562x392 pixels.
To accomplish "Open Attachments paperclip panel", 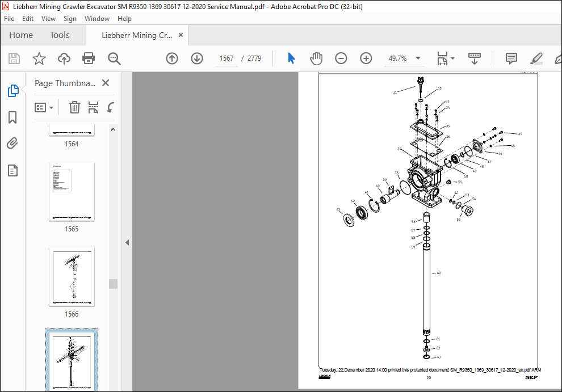I will click(12, 144).
